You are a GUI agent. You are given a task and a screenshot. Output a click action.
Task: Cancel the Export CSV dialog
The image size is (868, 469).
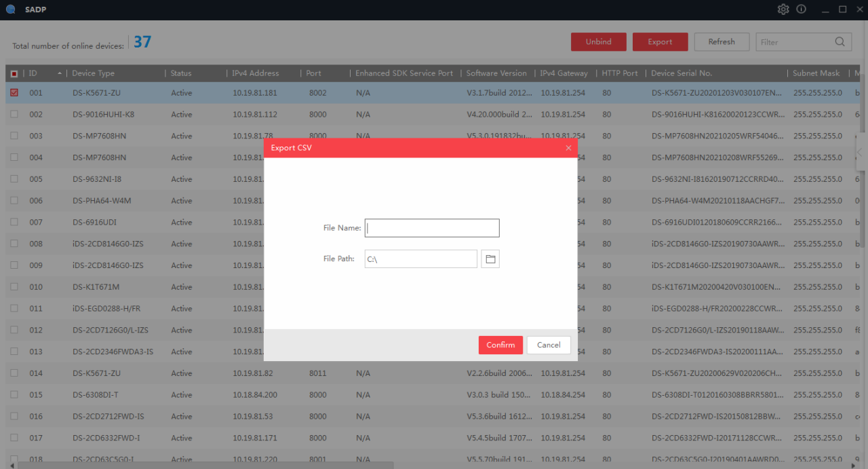(549, 345)
